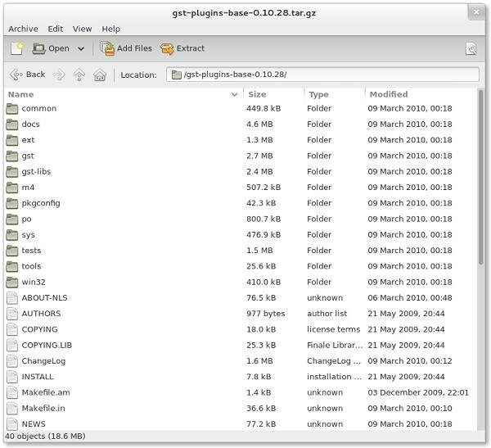Open the View menu
The width and height of the screenshot is (491, 448).
[83, 29]
